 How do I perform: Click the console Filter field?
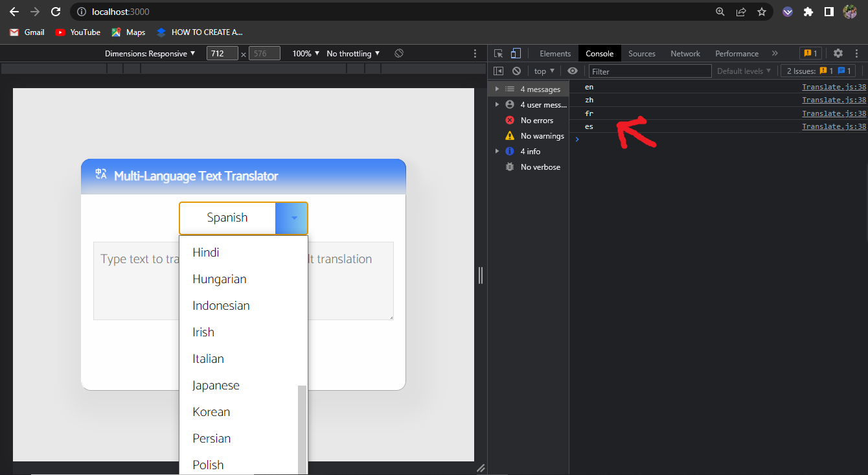coord(650,71)
